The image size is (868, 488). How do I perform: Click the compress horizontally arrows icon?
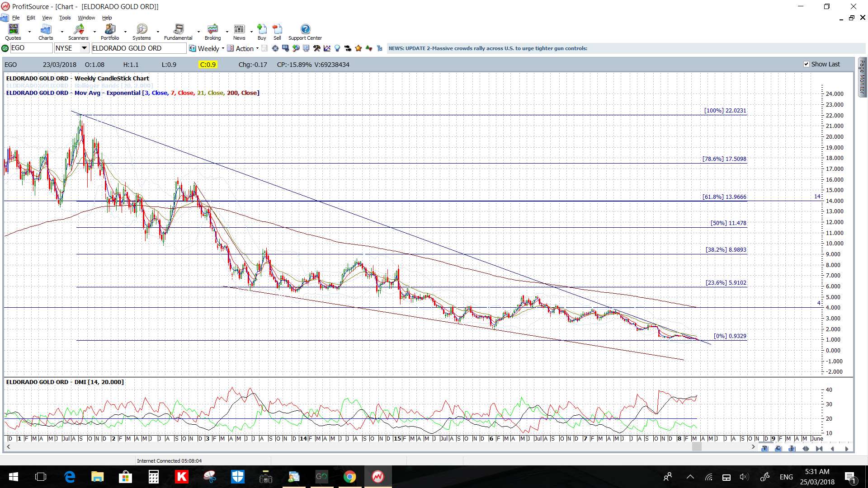point(819,449)
